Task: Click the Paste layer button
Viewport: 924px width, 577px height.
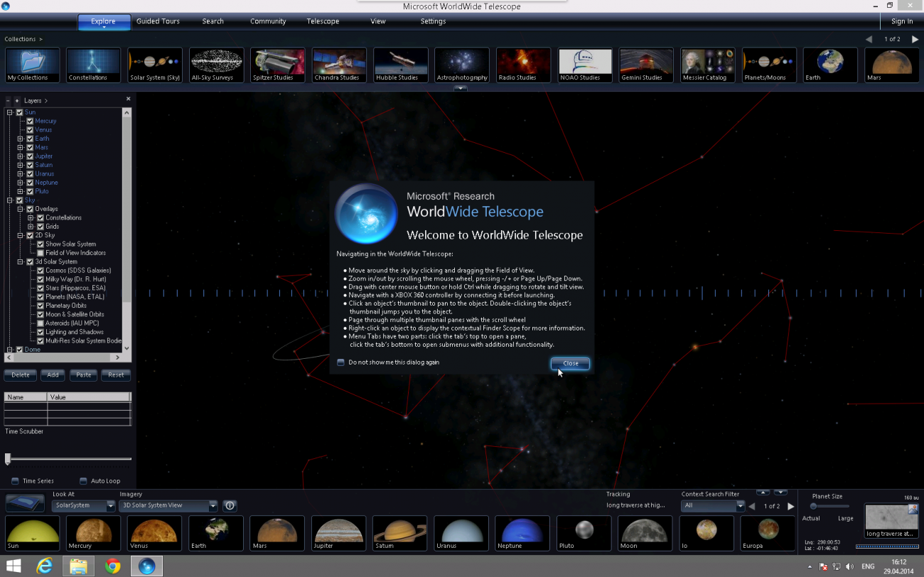Action: (x=84, y=374)
